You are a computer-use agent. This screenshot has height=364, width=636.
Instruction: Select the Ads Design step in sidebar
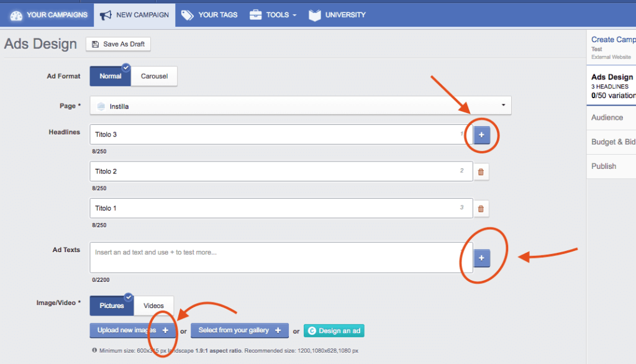coord(611,86)
